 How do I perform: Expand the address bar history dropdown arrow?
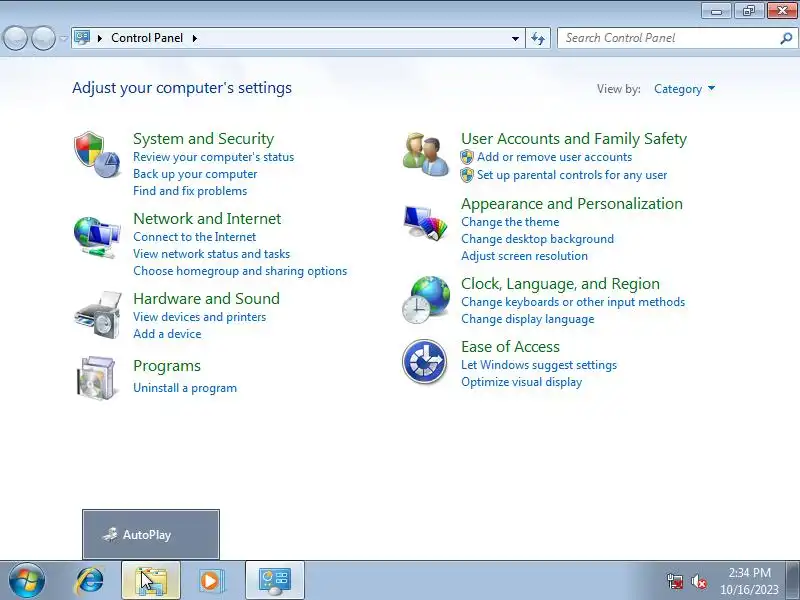coord(515,38)
